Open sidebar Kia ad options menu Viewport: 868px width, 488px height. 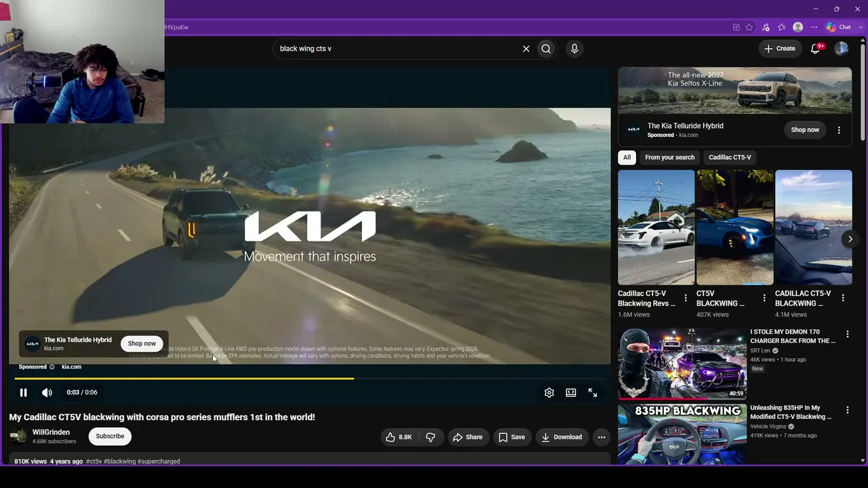click(839, 130)
